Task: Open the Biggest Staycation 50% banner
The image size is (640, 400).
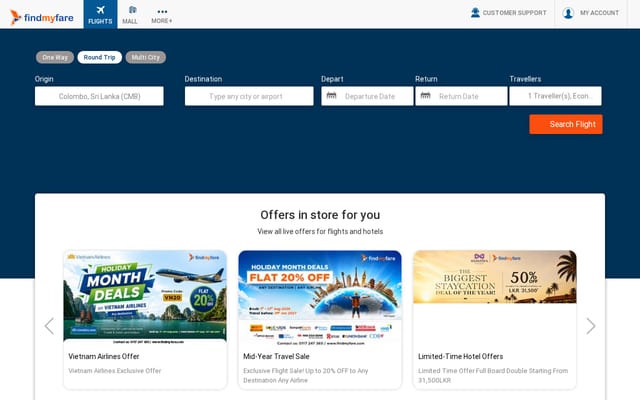Action: point(495,277)
